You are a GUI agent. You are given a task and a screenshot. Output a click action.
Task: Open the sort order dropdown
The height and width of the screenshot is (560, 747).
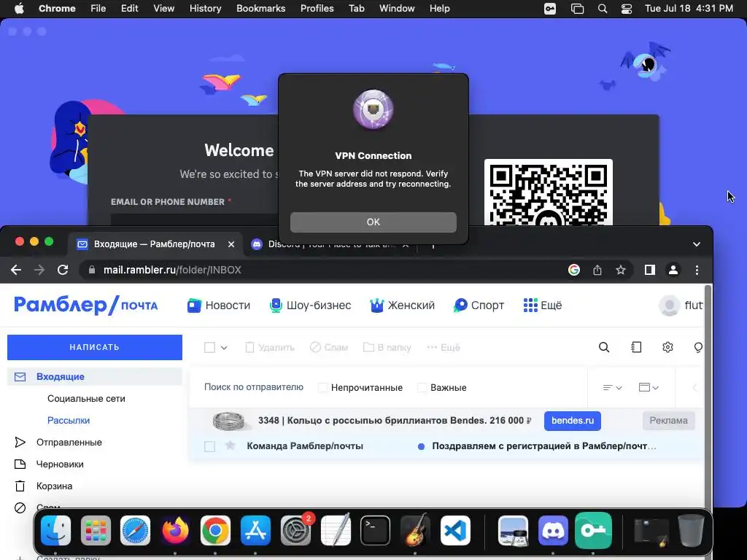coord(612,388)
